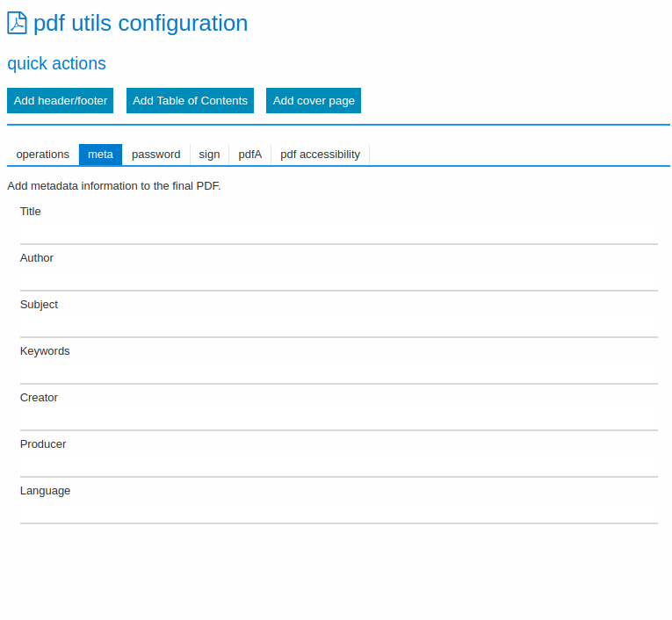Focus the Title input field
Image resolution: width=672 pixels, height=620 pixels.
(x=338, y=232)
